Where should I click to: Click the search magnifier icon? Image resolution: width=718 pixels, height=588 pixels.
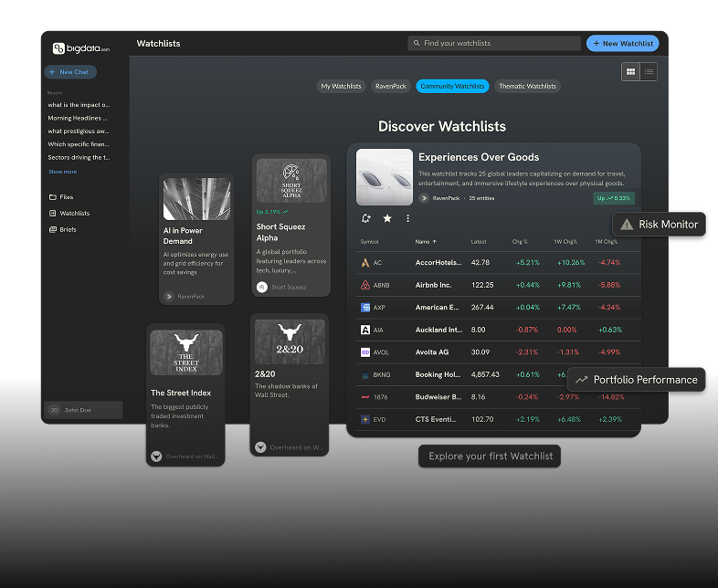(x=417, y=43)
